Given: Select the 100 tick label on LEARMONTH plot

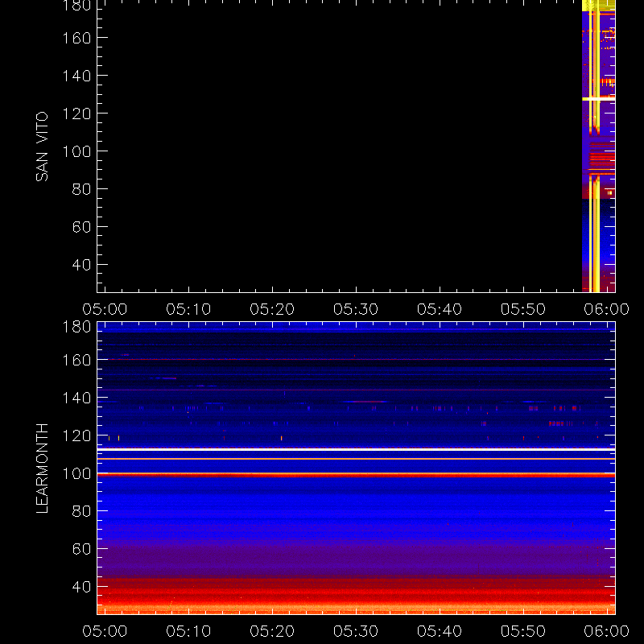Looking at the screenshot, I should (76, 473).
